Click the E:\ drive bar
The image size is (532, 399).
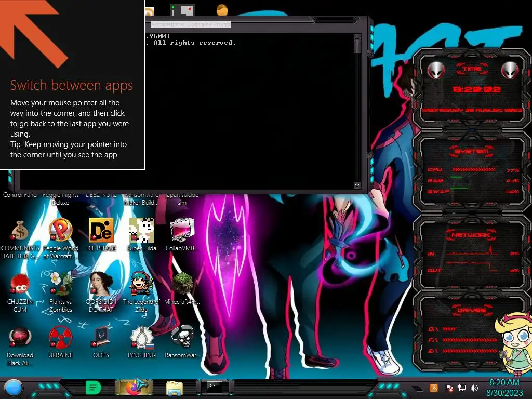[x=470, y=351]
